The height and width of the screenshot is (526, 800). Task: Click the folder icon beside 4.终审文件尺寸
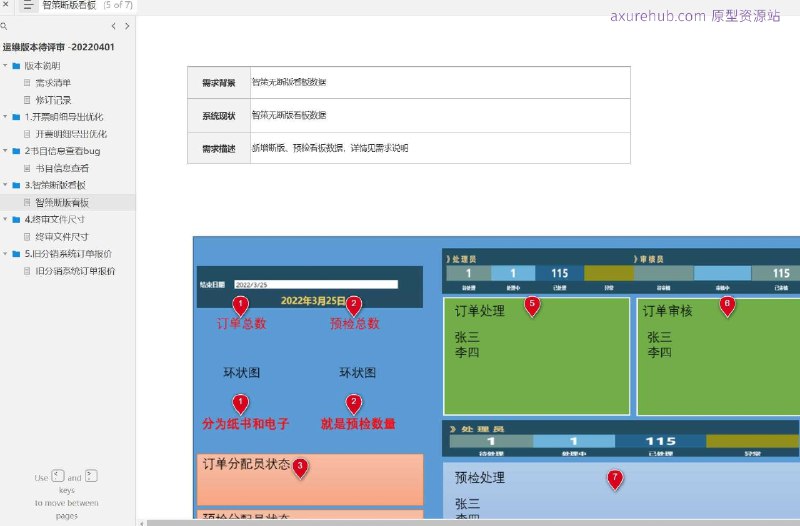click(16, 219)
